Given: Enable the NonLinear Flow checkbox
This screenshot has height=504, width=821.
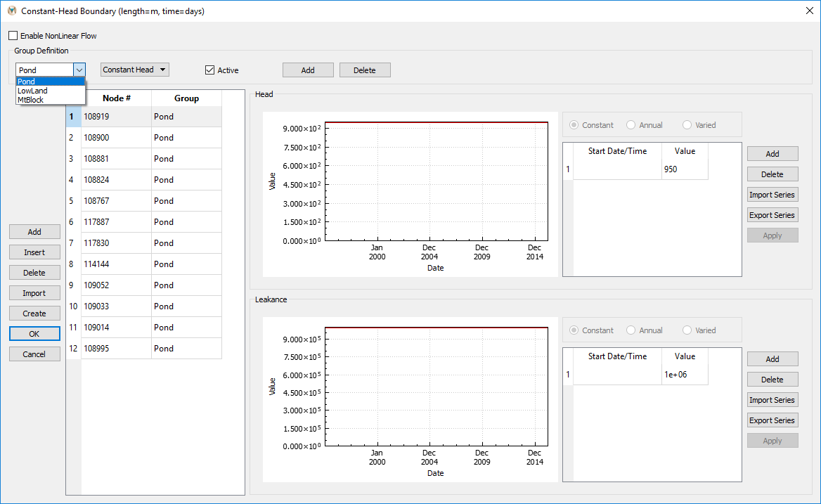Looking at the screenshot, I should 13,36.
